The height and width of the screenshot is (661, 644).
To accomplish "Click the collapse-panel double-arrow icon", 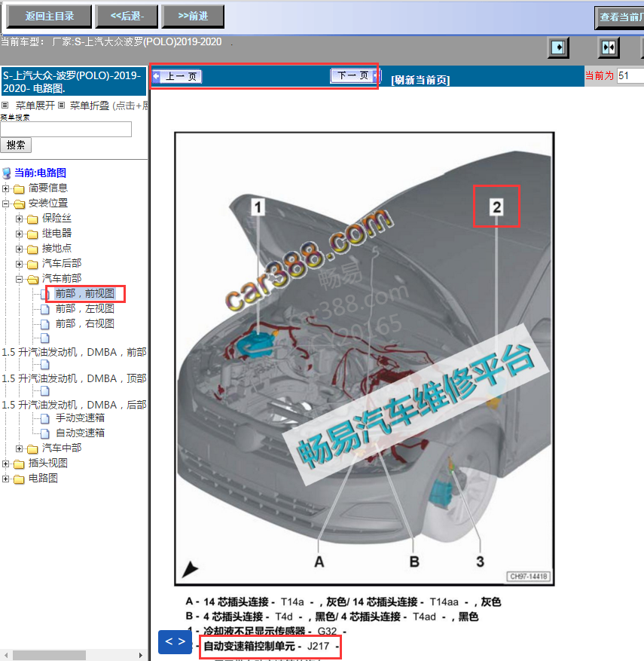I will pos(609,47).
